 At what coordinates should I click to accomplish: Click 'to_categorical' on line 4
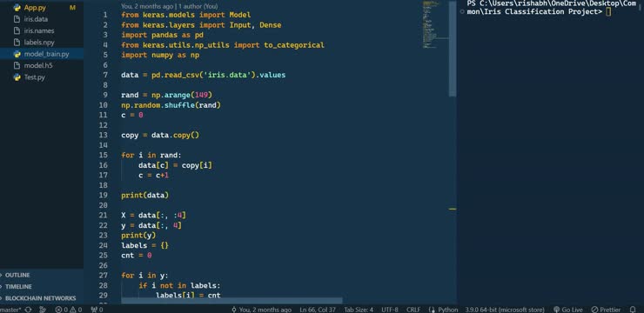point(294,45)
